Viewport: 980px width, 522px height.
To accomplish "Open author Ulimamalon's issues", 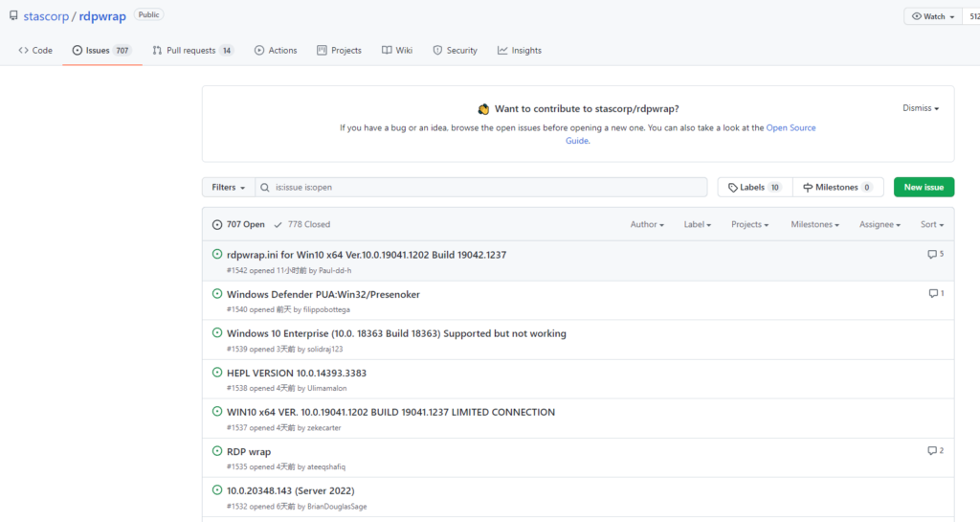I will pos(327,389).
